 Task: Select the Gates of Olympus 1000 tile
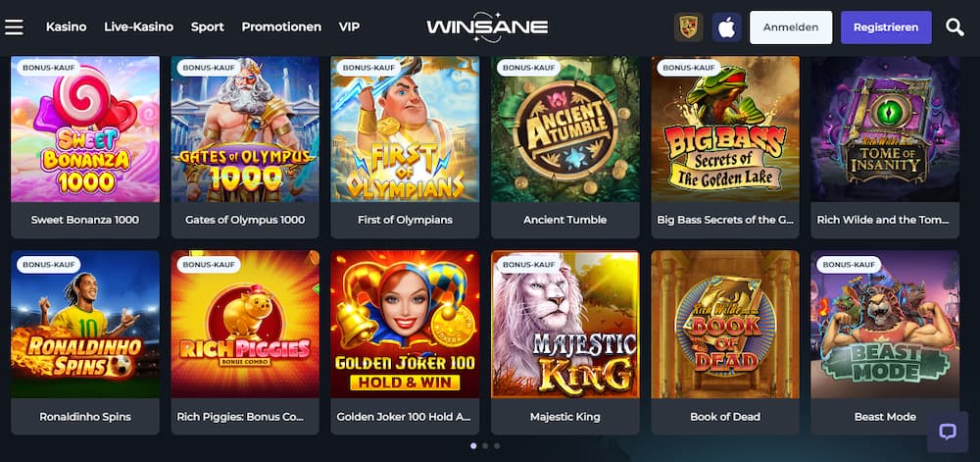pos(245,128)
